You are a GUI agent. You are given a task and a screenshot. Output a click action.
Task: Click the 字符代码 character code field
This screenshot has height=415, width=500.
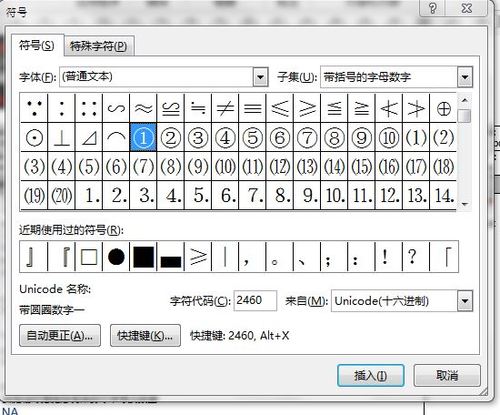[255, 301]
